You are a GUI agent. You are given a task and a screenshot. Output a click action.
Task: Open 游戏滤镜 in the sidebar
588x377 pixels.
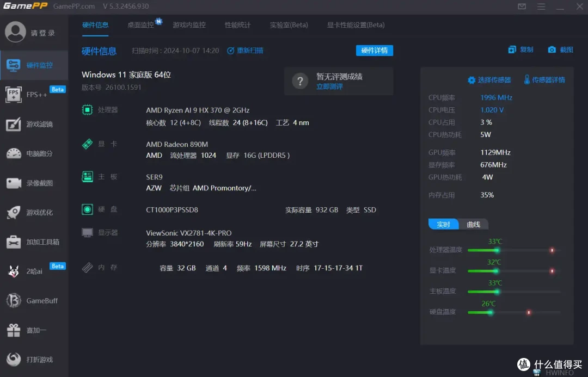coord(34,124)
